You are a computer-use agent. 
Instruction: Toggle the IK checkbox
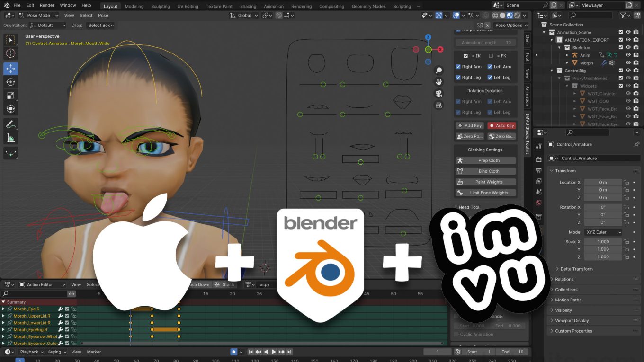click(x=466, y=56)
